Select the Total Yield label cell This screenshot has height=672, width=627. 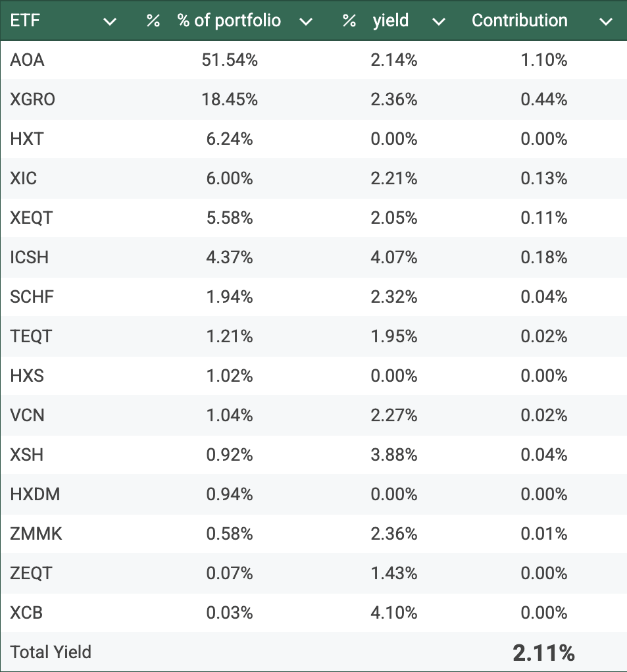pyautogui.click(x=51, y=652)
